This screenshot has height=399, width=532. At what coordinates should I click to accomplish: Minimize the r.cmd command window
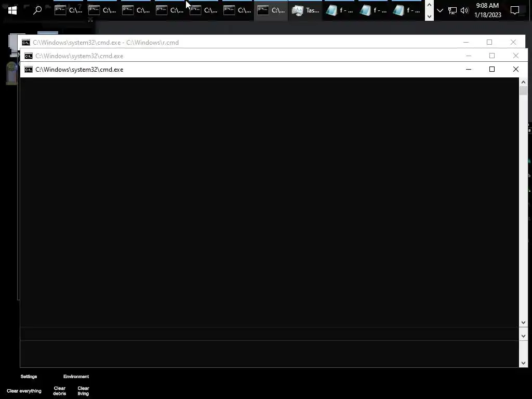point(466,42)
